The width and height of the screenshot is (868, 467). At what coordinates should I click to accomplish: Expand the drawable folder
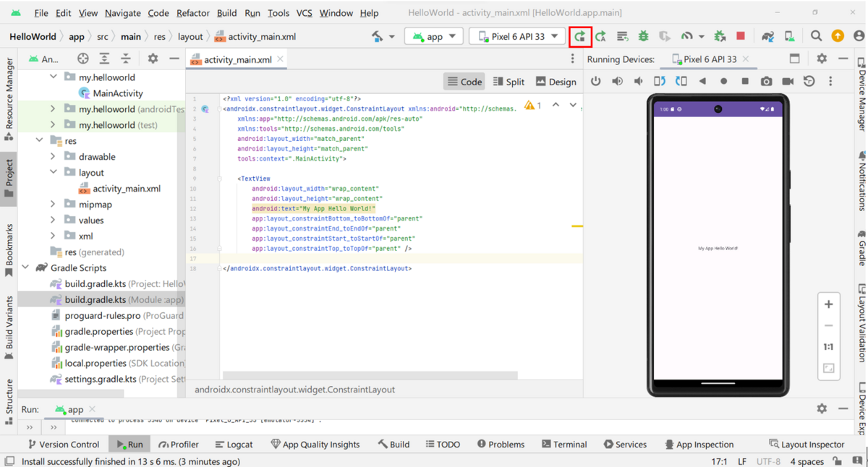pyautogui.click(x=53, y=157)
